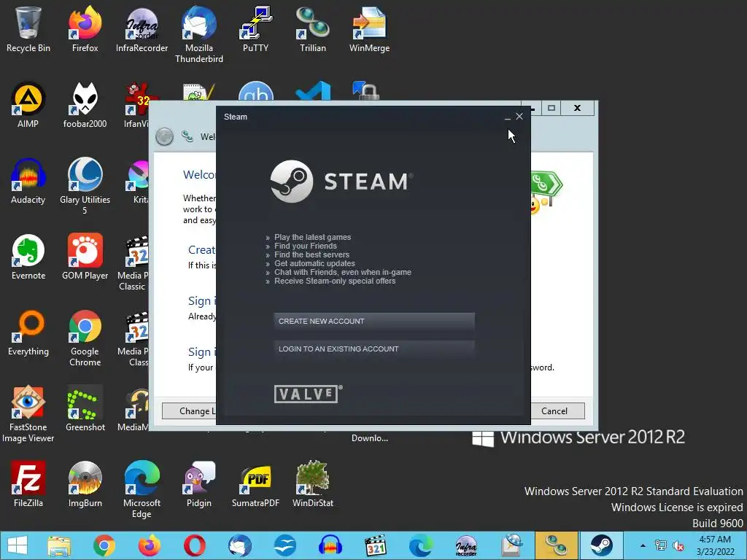The height and width of the screenshot is (560, 747).
Task: Open the Windows Start button
Action: 18,545
